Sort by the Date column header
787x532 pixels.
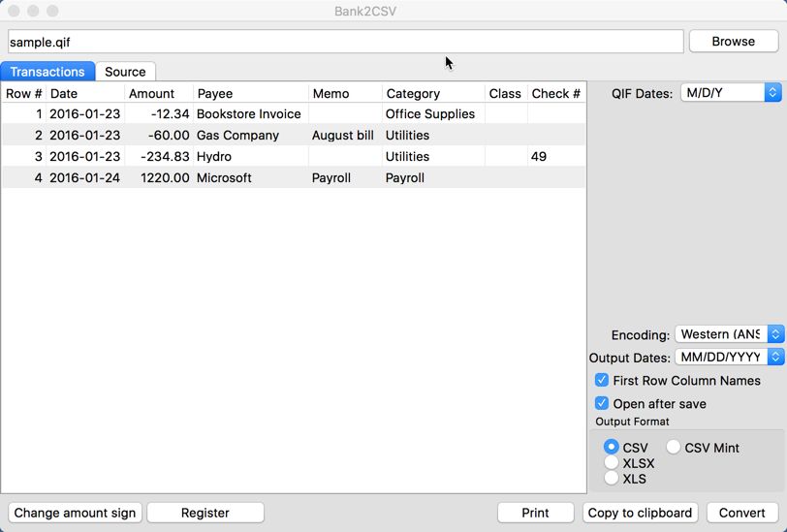pos(85,93)
